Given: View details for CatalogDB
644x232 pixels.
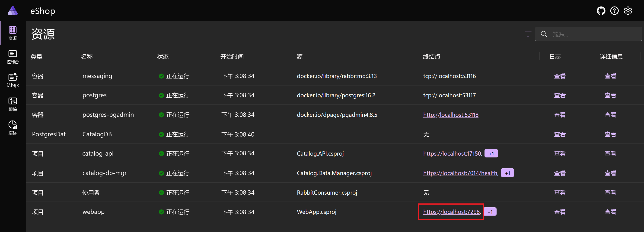Looking at the screenshot, I should pyautogui.click(x=610, y=134).
